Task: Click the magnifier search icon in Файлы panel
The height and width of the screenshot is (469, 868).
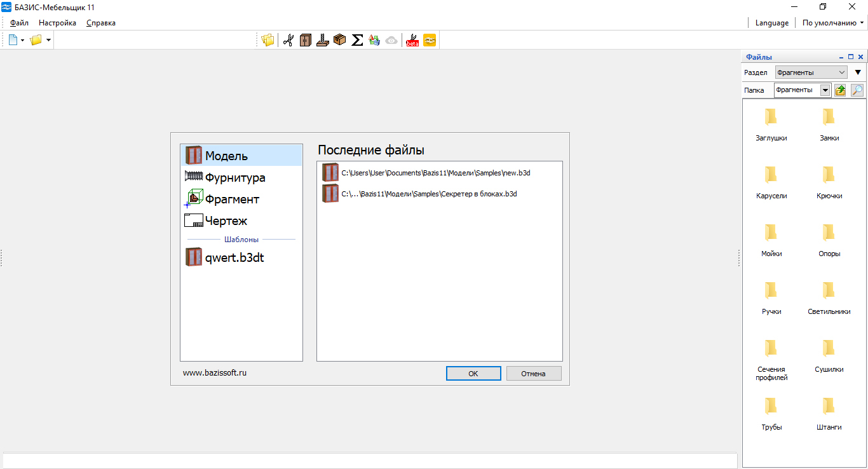Action: coord(857,90)
